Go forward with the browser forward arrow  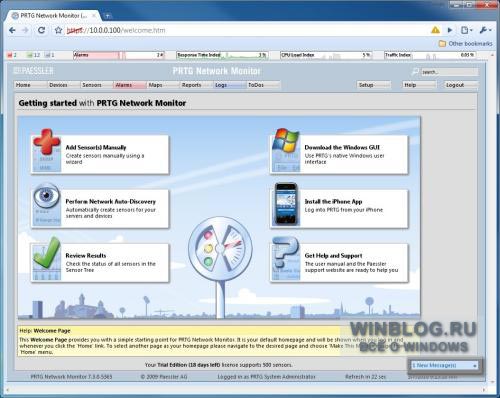click(25, 30)
